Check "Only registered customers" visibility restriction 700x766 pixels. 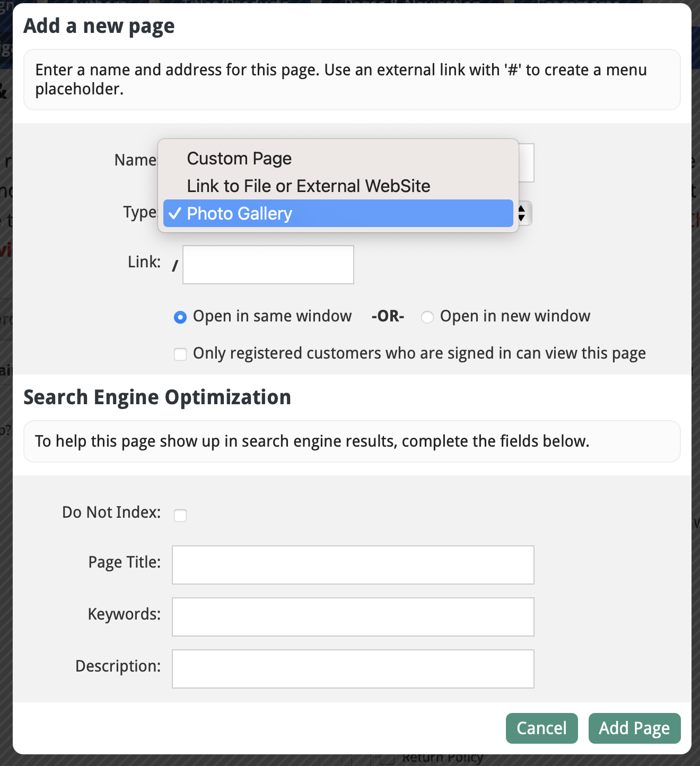180,354
